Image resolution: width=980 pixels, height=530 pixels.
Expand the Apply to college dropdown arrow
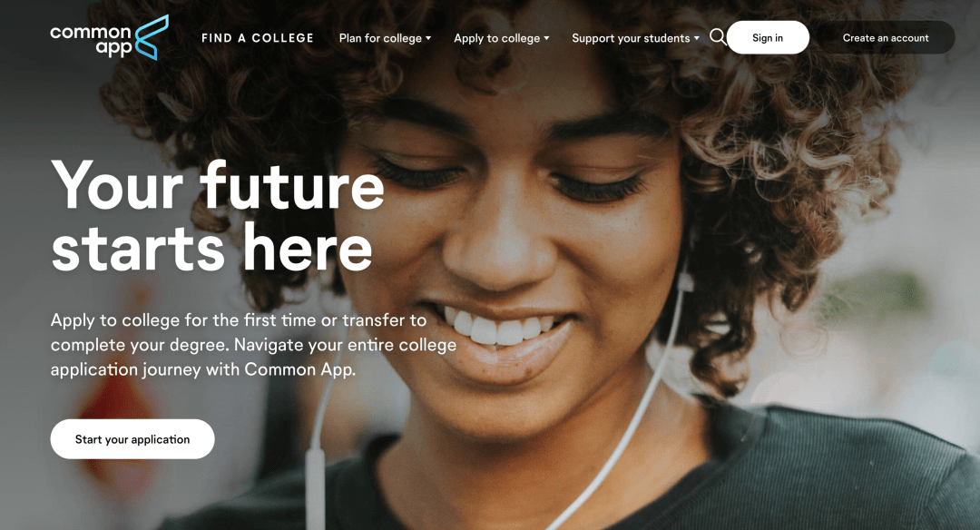[546, 38]
